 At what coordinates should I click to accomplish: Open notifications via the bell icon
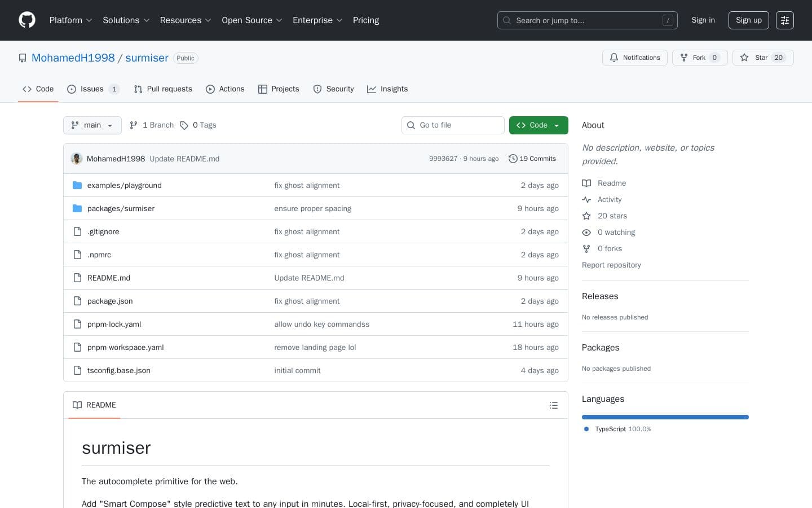(x=614, y=58)
